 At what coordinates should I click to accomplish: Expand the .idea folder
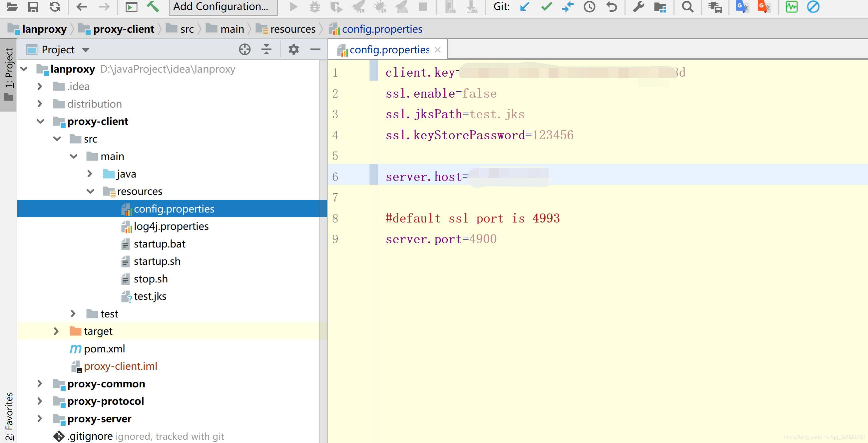coord(40,87)
